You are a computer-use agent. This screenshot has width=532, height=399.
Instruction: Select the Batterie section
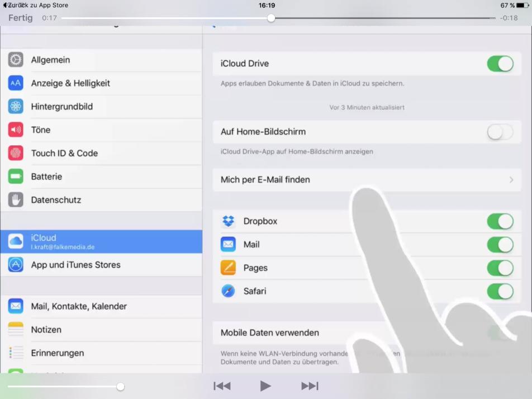[101, 177]
